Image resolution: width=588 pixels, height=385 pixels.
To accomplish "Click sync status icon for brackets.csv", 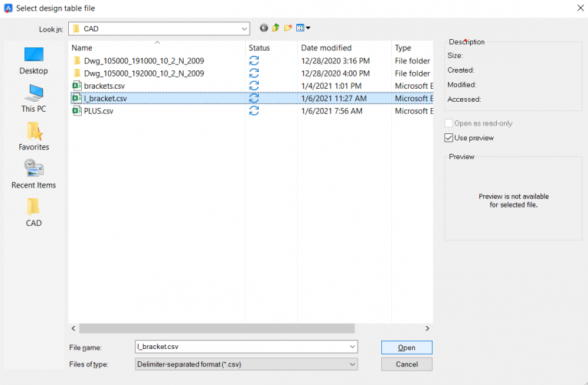I will click(x=254, y=86).
